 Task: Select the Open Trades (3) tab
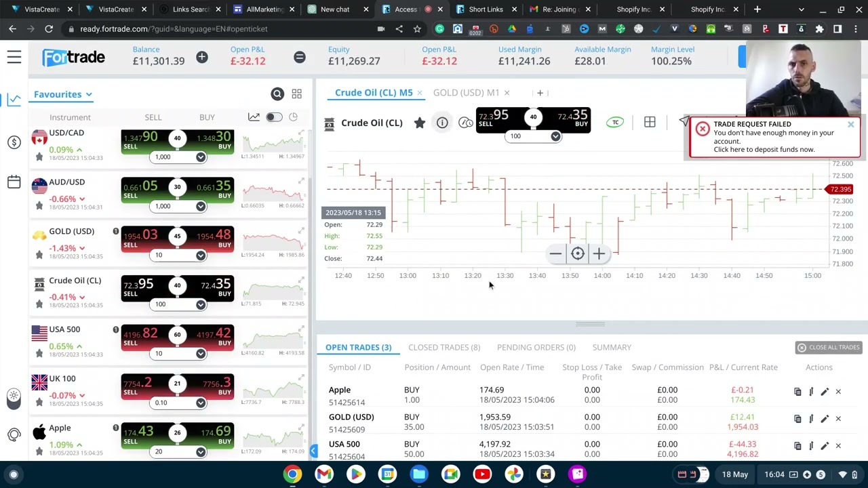coord(358,347)
